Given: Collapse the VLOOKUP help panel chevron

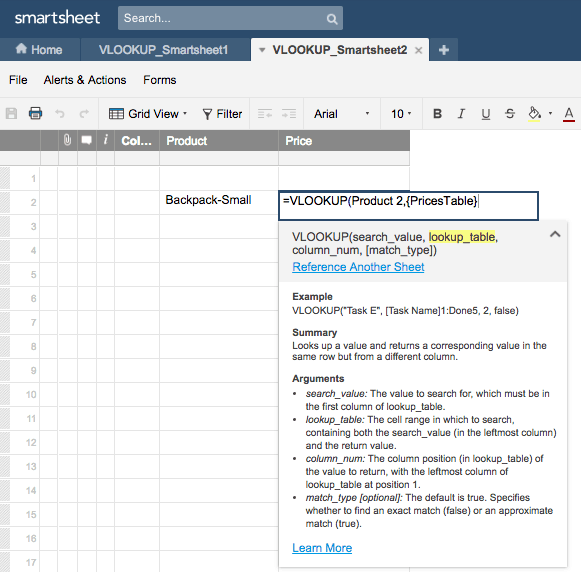Looking at the screenshot, I should click(x=555, y=234).
